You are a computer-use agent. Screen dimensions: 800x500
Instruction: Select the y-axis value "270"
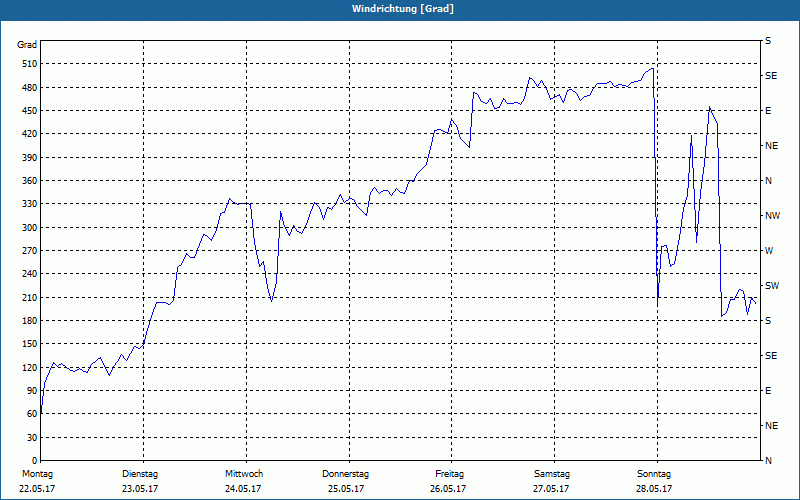[x=30, y=251]
